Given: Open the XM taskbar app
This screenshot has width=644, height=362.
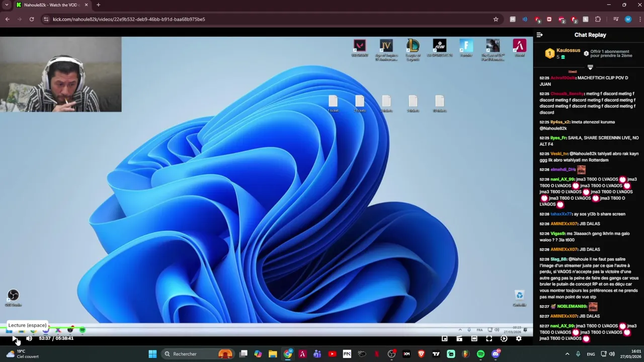Looking at the screenshot, I should [407, 354].
